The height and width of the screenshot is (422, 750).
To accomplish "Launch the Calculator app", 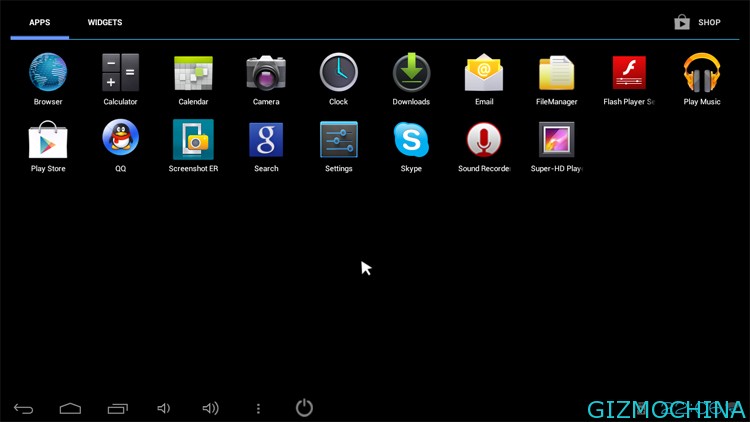I will pos(120,74).
